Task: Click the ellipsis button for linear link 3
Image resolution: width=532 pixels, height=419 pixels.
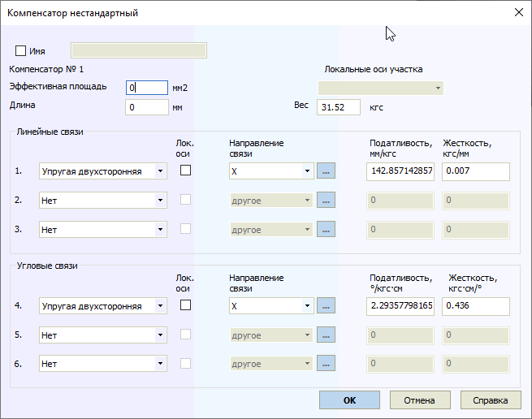Action: [326, 229]
